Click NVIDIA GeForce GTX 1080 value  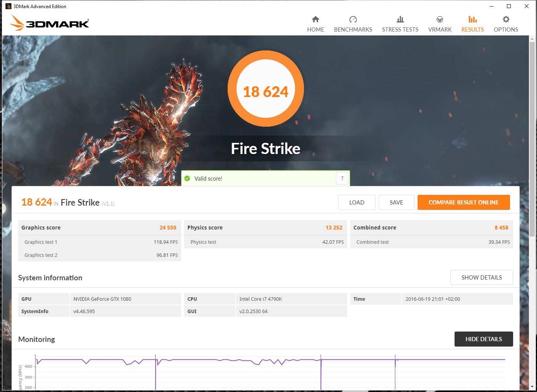click(102, 299)
